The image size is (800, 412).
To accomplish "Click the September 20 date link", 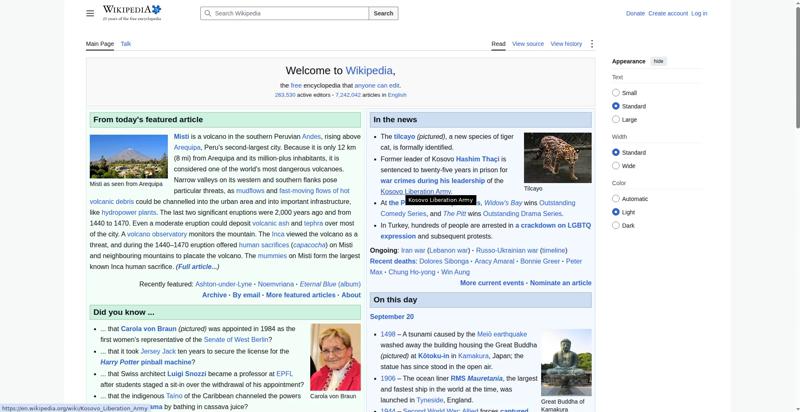I will click(x=392, y=317).
